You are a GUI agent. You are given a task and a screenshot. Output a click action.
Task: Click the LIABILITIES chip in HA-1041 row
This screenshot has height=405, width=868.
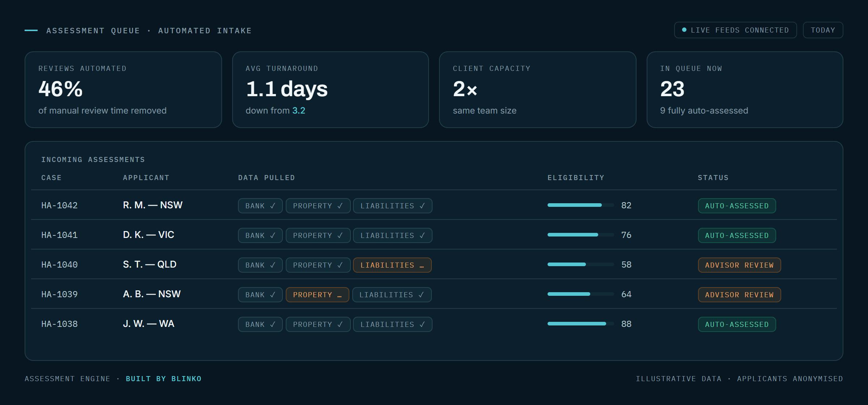point(392,235)
